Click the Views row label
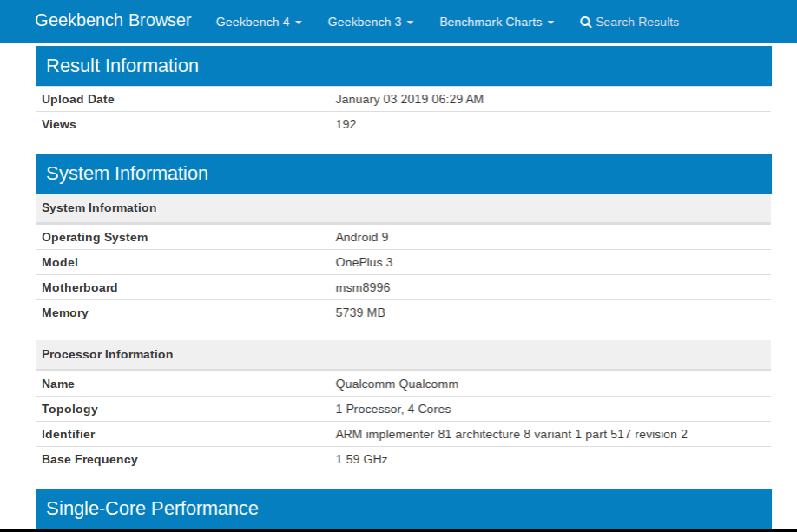Viewport: 797px width, 532px height. coord(58,124)
